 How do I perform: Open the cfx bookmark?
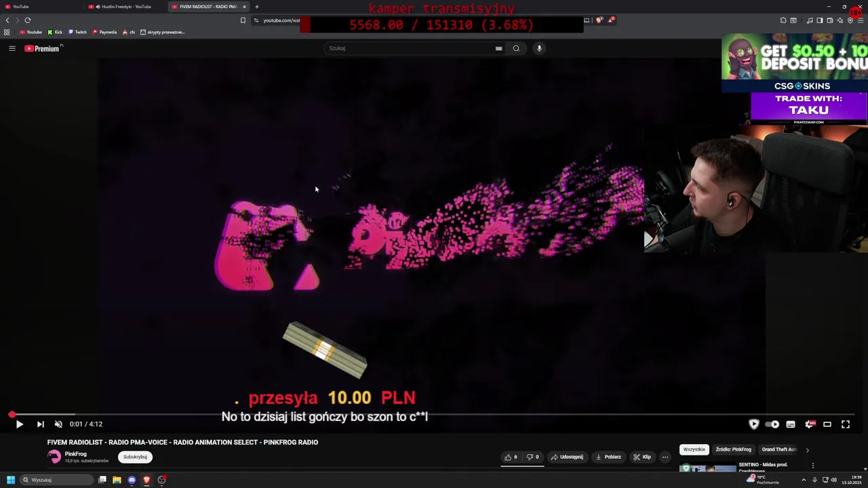coord(129,32)
